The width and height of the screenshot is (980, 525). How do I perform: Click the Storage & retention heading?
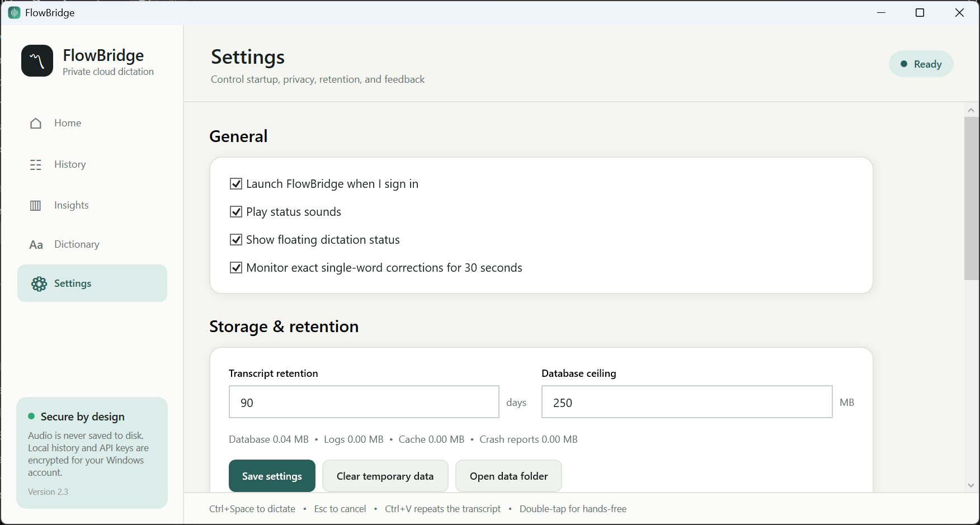pos(284,327)
